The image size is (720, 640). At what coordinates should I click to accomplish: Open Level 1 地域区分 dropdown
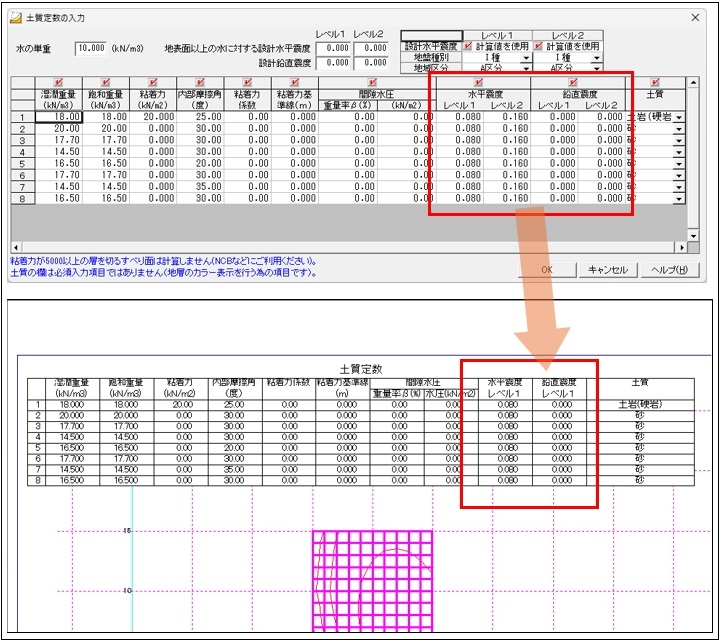[526, 68]
